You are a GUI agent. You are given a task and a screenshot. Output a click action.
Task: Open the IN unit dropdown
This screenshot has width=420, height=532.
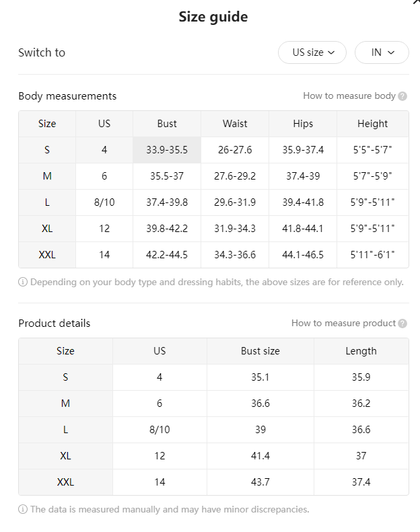click(x=382, y=52)
